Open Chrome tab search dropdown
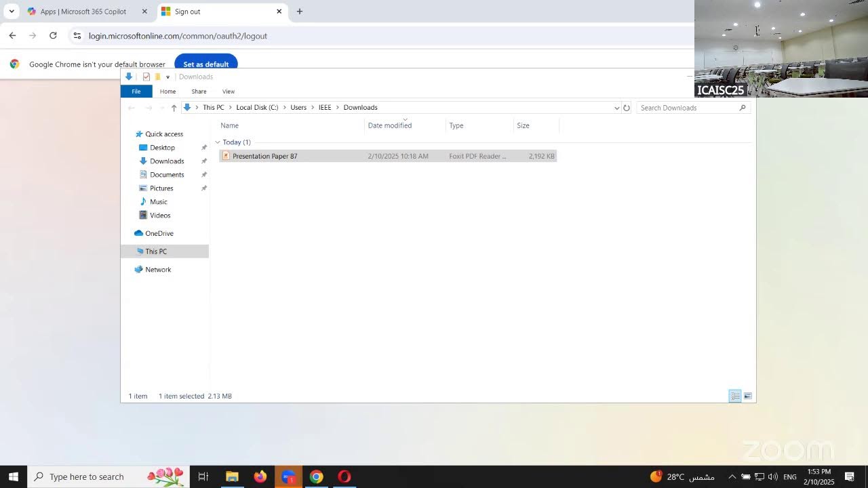 tap(12, 12)
